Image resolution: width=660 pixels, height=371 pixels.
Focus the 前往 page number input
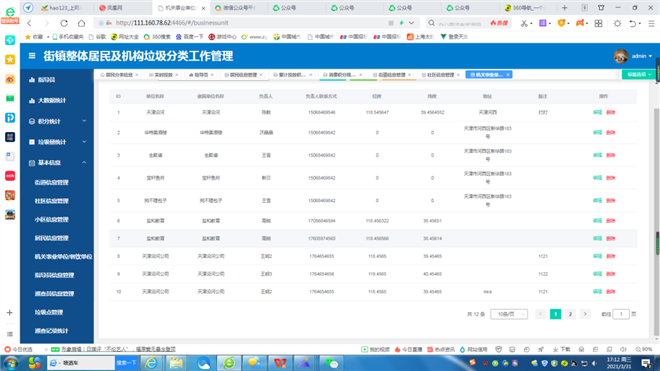(621, 314)
